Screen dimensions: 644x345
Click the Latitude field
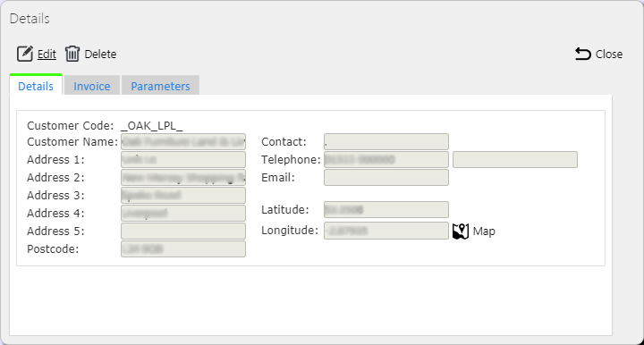(x=386, y=210)
